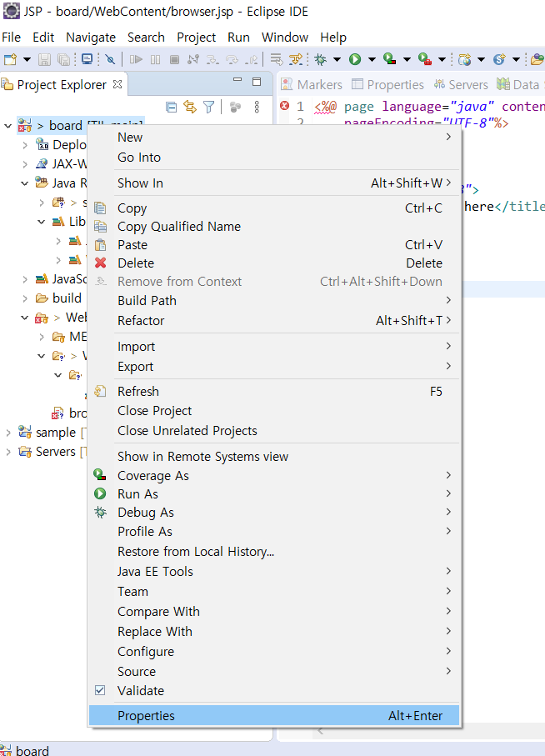Maximize the Project Explorer panel
The width and height of the screenshot is (545, 756).
257,82
